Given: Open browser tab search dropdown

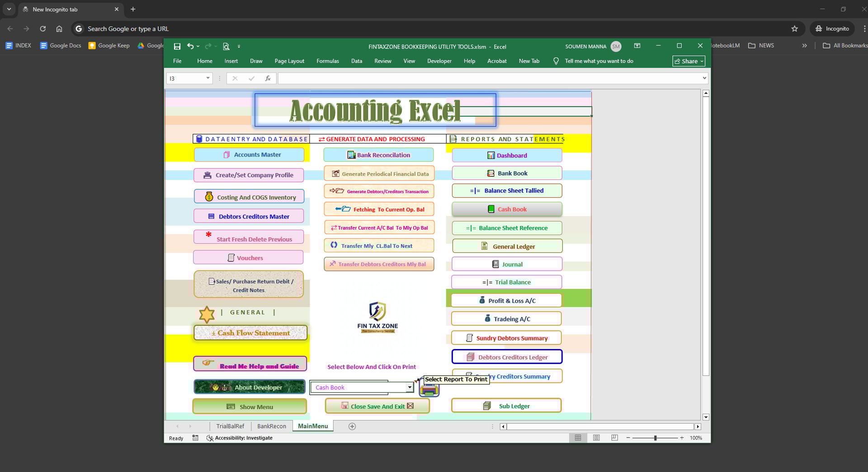Looking at the screenshot, I should pos(9,9).
